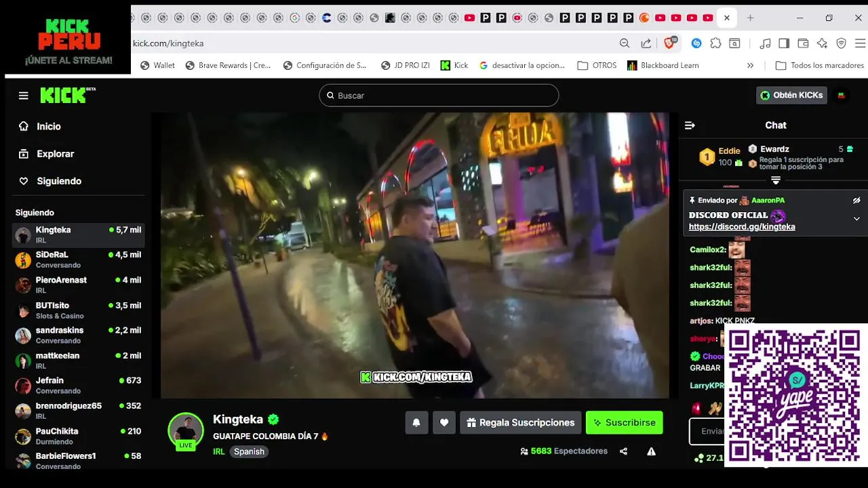Click the search magnifier icon

pyautogui.click(x=330, y=96)
